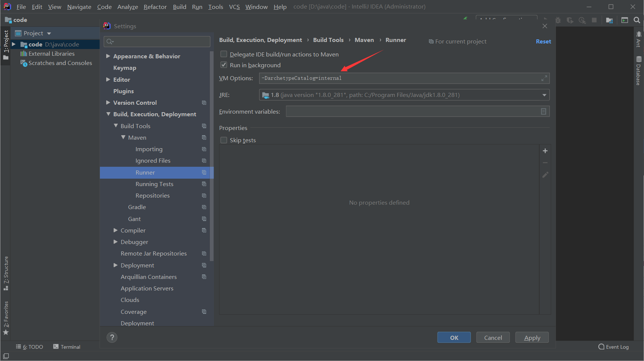
Task: Click the Apply button
Action: (532, 338)
